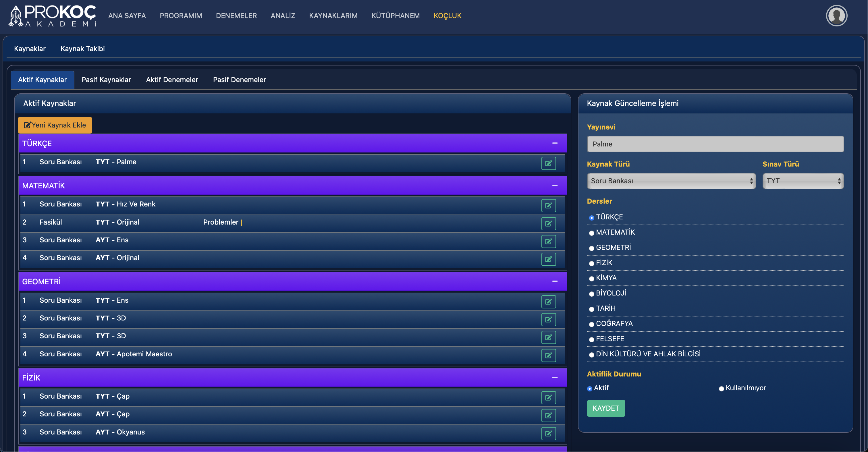
Task: Select the KİMYA lesson option
Action: pyautogui.click(x=591, y=279)
